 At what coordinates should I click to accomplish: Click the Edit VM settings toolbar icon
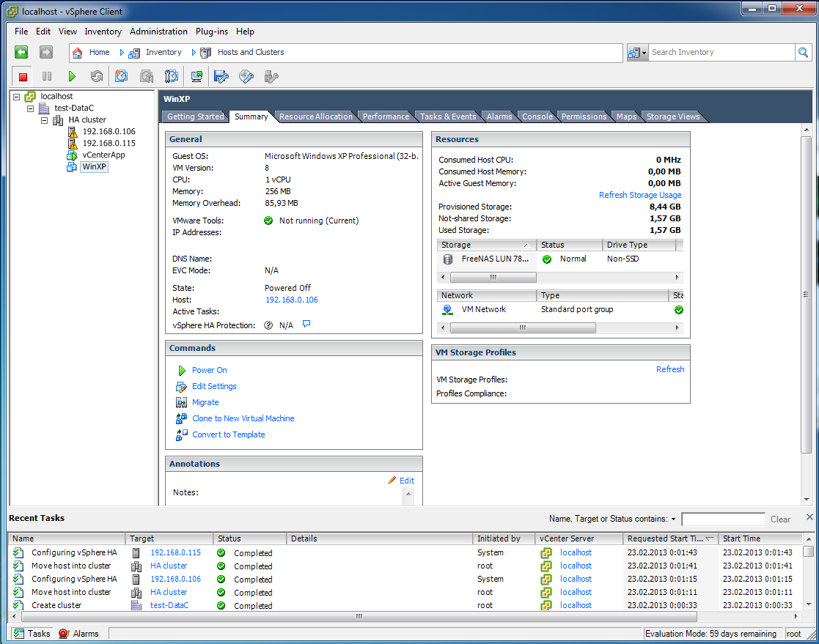[221, 77]
